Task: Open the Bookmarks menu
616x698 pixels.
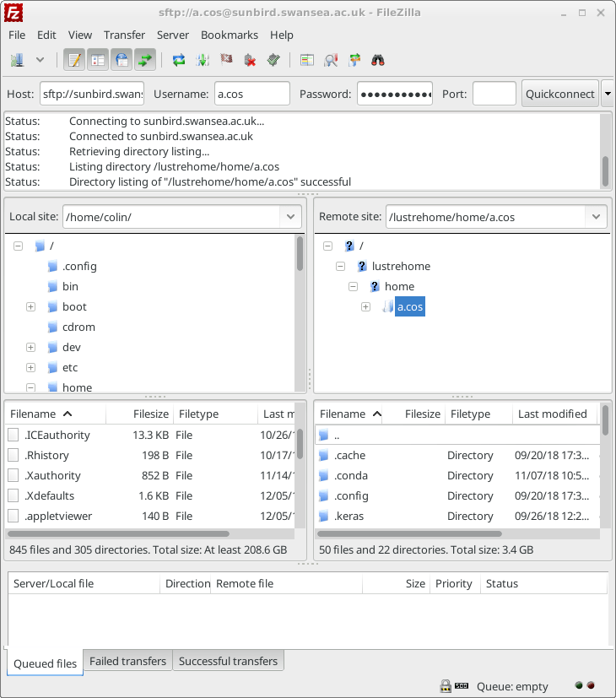Action: click(x=230, y=35)
